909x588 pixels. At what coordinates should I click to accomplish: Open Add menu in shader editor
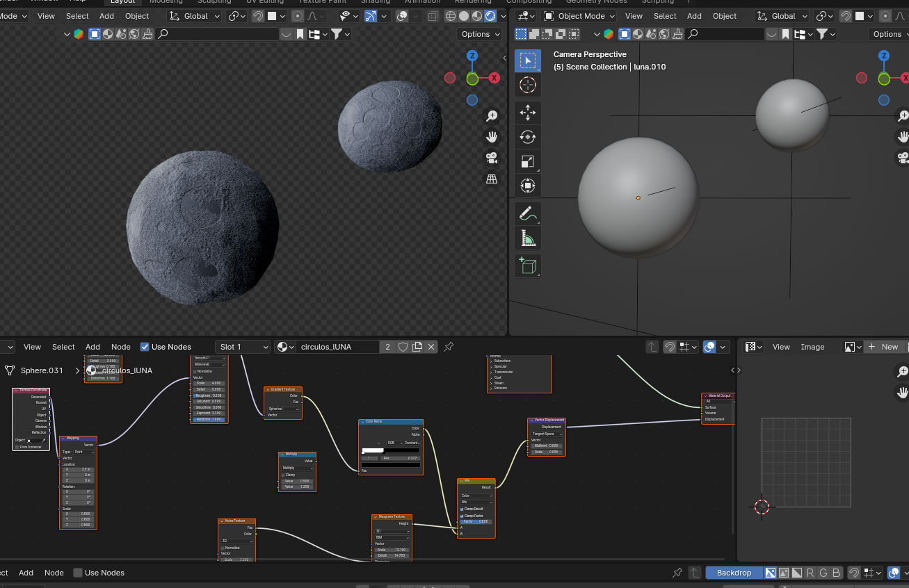pos(92,347)
